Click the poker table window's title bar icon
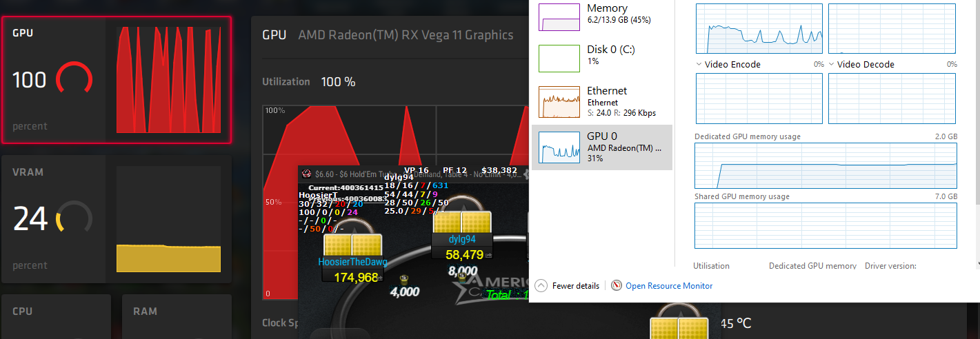The image size is (980, 339). coord(307,173)
